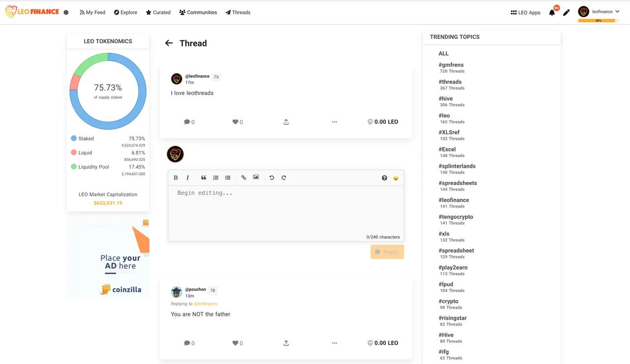
Task: Open the notifications bell
Action: [x=552, y=13]
